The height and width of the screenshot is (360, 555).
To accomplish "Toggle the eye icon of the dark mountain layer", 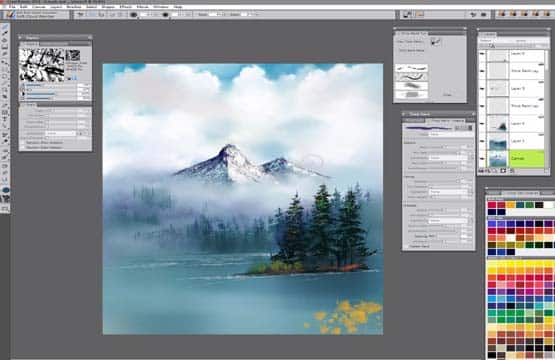I will click(482, 124).
